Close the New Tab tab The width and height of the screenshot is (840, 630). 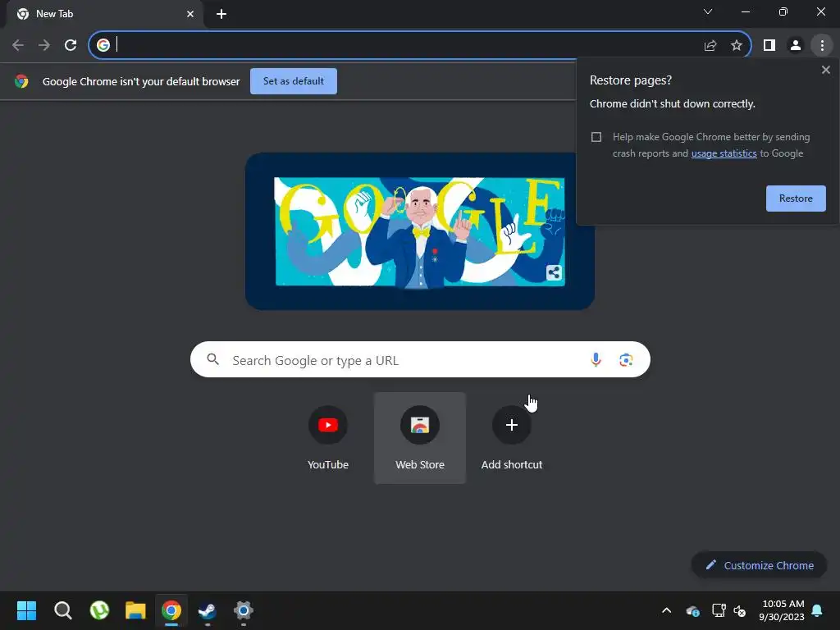[x=190, y=14]
